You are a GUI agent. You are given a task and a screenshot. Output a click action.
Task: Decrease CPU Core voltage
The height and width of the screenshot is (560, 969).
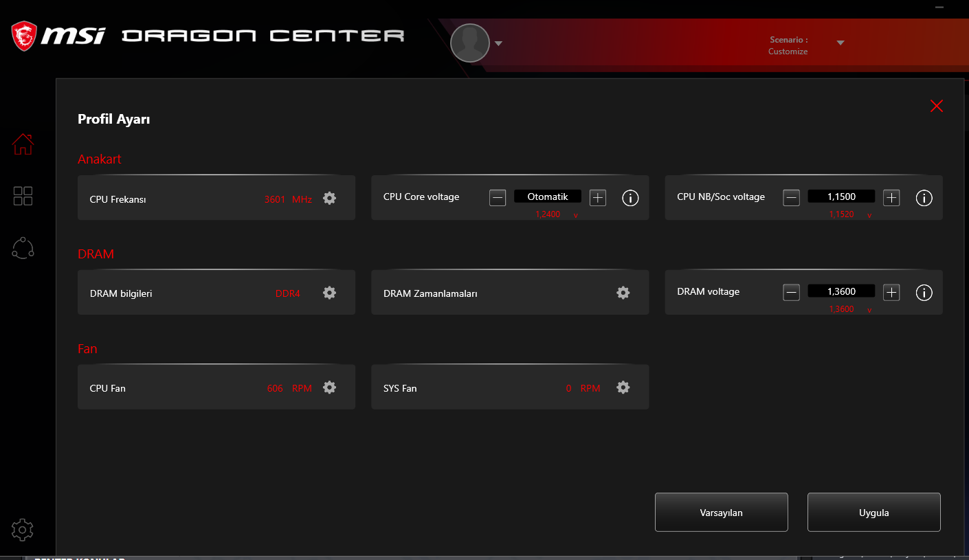[x=498, y=198]
